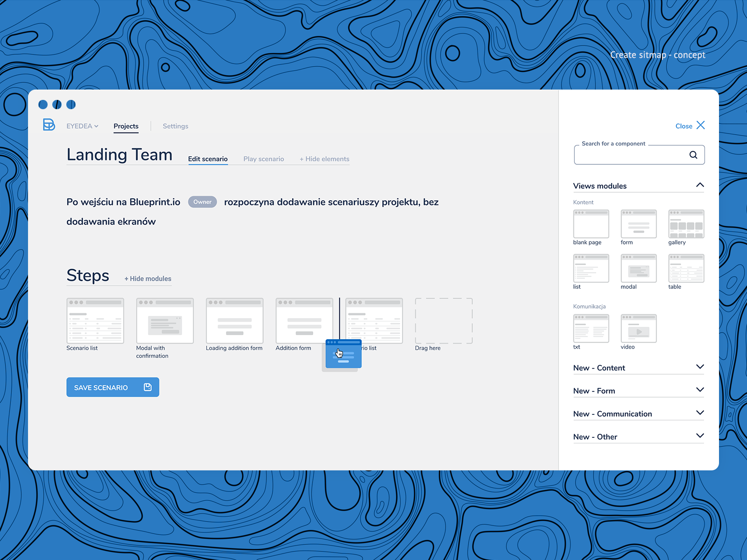
Task: Pick the blank page module icon
Action: [x=591, y=224]
